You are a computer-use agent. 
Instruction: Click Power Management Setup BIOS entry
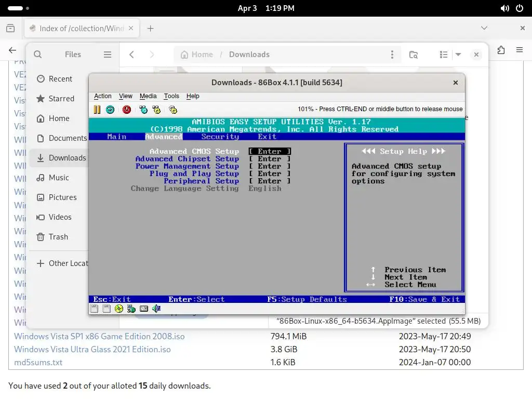(187, 166)
